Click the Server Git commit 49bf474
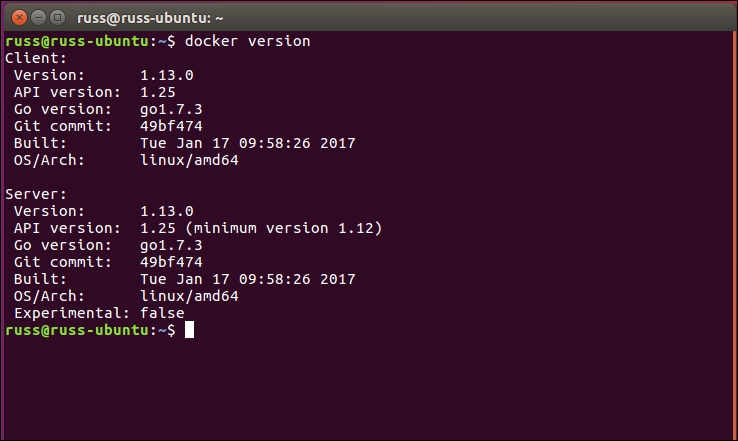This screenshot has width=738, height=441. [171, 262]
